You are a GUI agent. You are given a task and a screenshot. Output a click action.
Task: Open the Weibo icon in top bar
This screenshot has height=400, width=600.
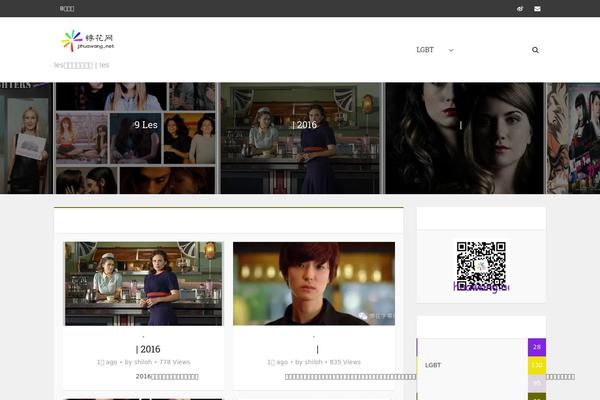point(520,8)
